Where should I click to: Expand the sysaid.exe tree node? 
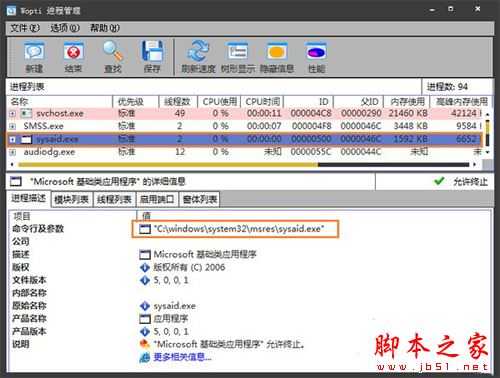[12, 139]
